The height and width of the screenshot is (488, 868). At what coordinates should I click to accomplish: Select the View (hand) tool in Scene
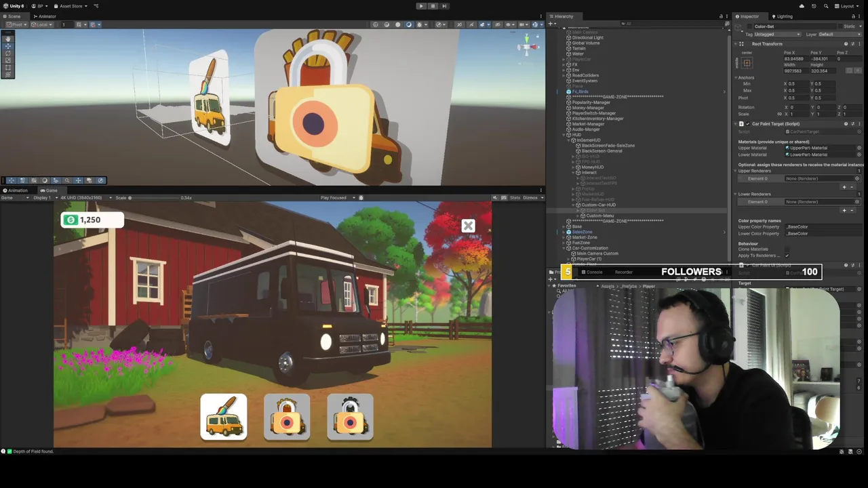point(8,39)
